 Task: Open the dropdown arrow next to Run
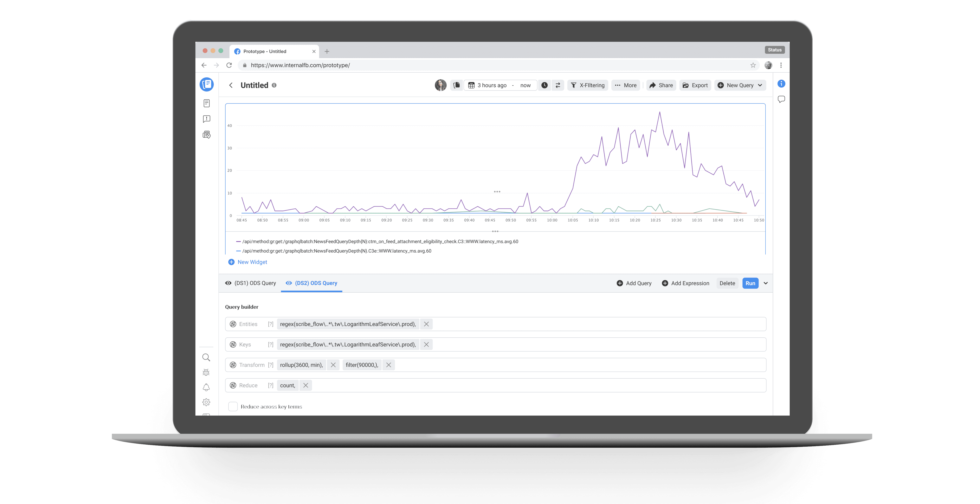click(x=766, y=283)
